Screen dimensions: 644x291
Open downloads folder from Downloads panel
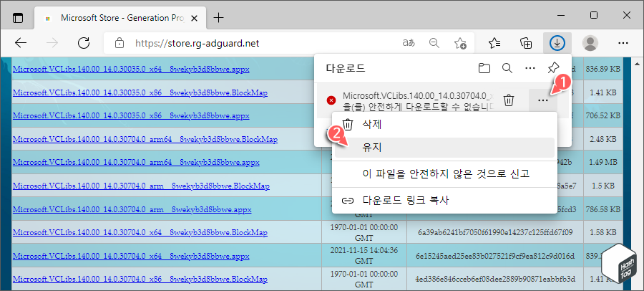coord(484,68)
